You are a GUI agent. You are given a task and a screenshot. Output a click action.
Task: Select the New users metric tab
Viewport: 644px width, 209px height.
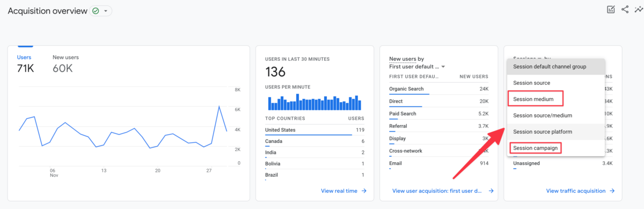pos(65,64)
